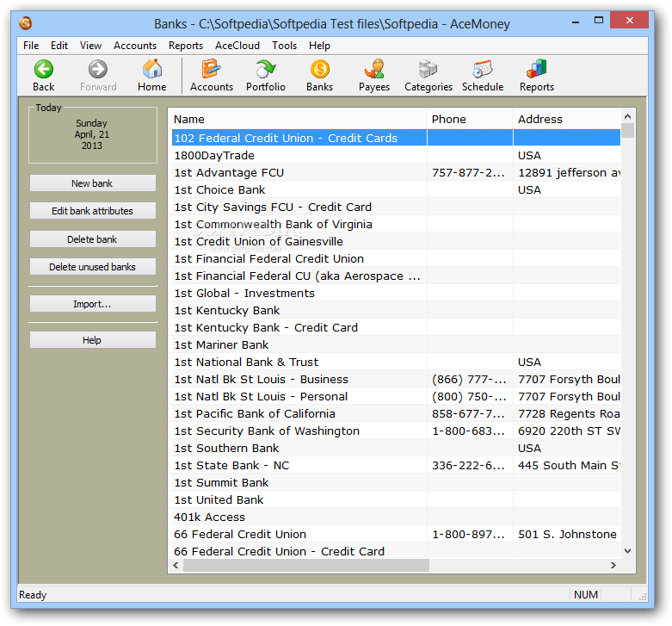Click the vertical scrollbar up arrow
Image resolution: width=672 pixels, height=626 pixels.
click(627, 116)
